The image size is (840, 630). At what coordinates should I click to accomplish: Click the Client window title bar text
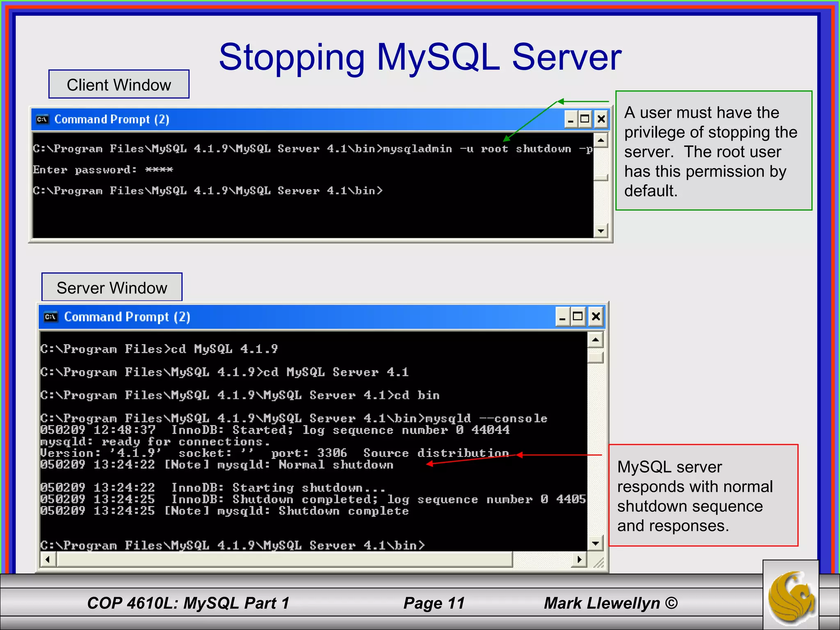(x=112, y=119)
